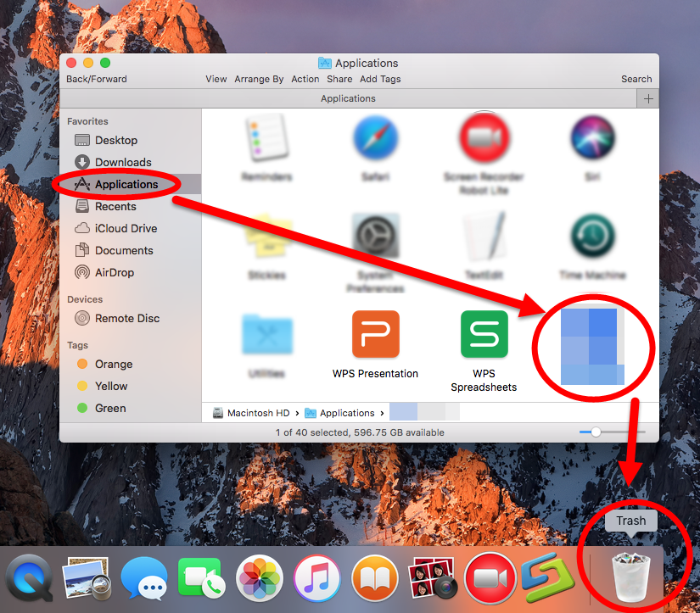Viewport: 700px width, 613px height.
Task: Click the Add Tags button
Action: tap(380, 79)
